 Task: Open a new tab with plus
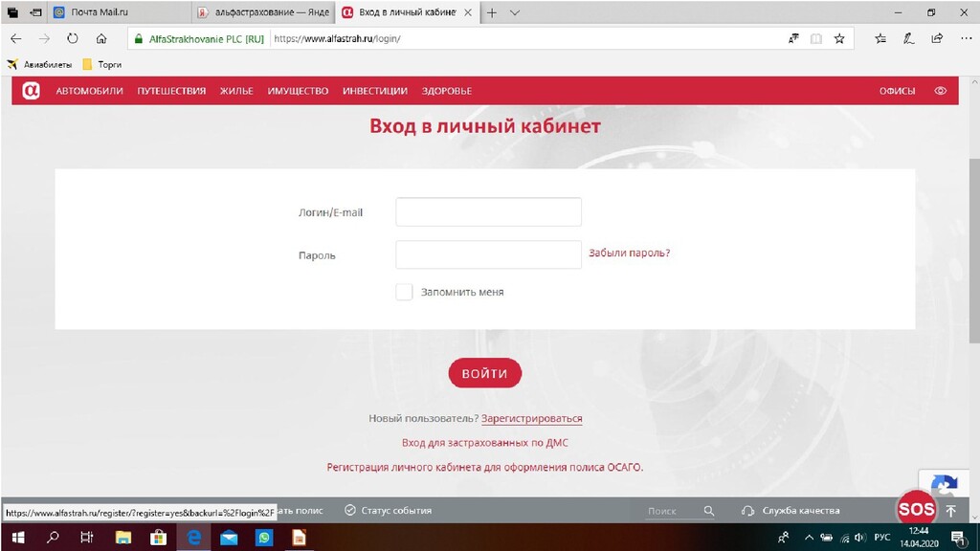coord(492,12)
